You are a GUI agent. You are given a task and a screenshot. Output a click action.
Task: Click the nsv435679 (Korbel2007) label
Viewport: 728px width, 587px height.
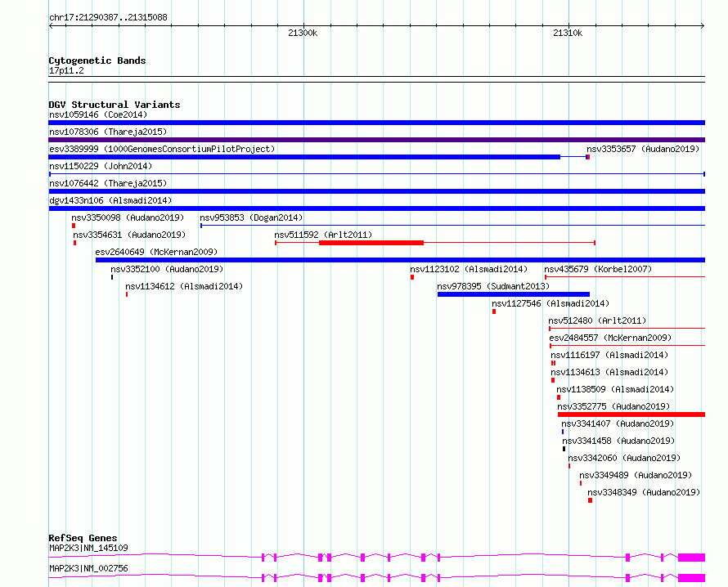[x=598, y=269]
